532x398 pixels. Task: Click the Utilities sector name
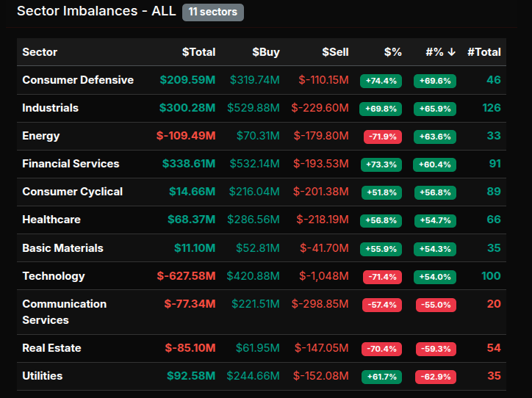click(x=43, y=376)
